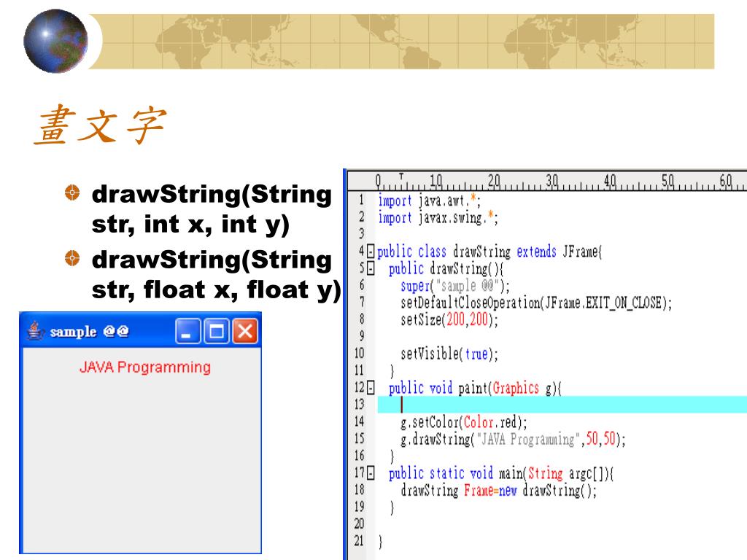
Task: Click the ruler mark labeled 10
Action: pos(436,182)
